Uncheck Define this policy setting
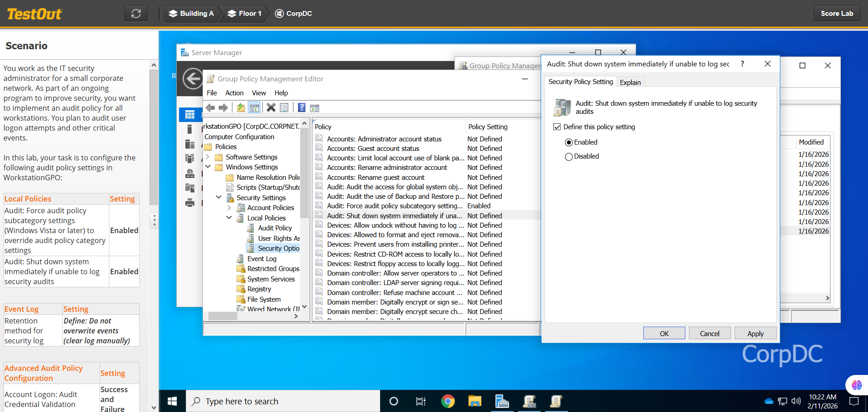 point(557,127)
